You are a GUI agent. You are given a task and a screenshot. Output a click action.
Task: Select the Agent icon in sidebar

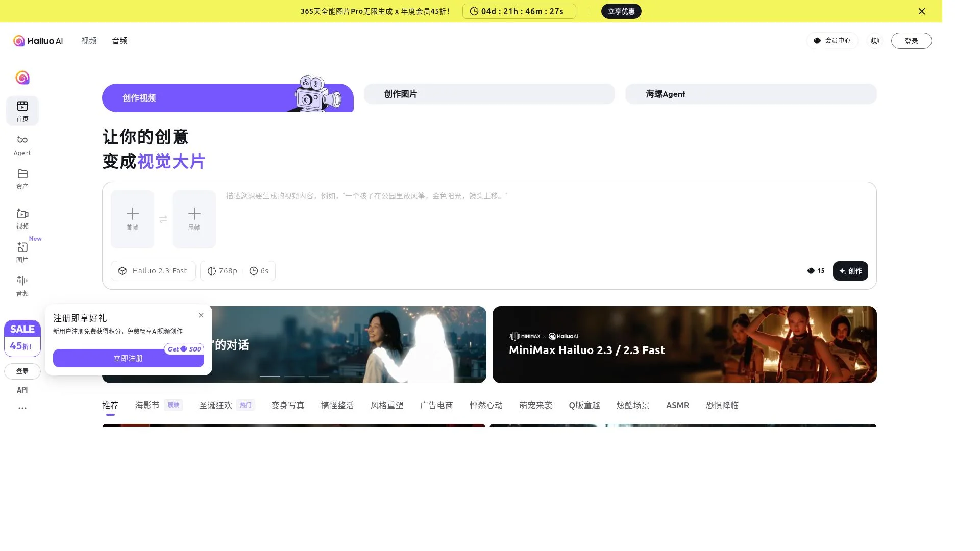point(22,144)
